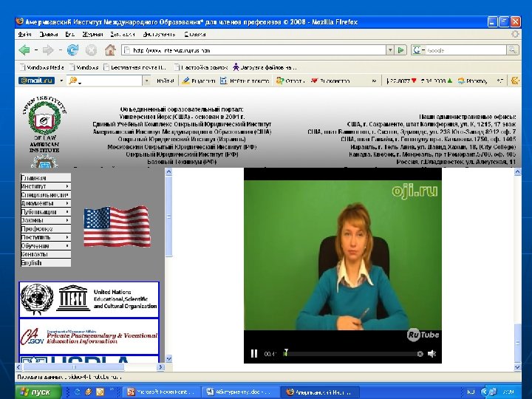The image size is (532, 399).
Task: Open Загрузка файлов bookmark icon
Action: 236,67
